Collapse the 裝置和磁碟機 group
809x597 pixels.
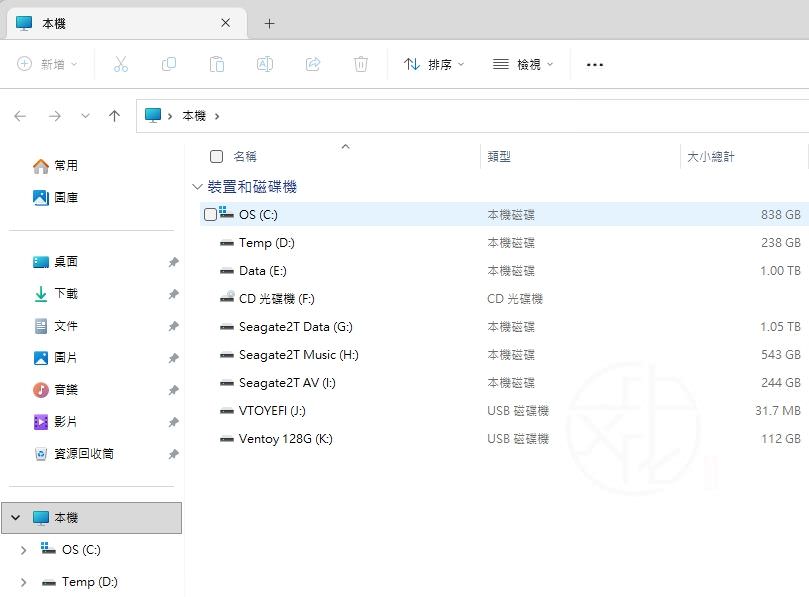[197, 187]
